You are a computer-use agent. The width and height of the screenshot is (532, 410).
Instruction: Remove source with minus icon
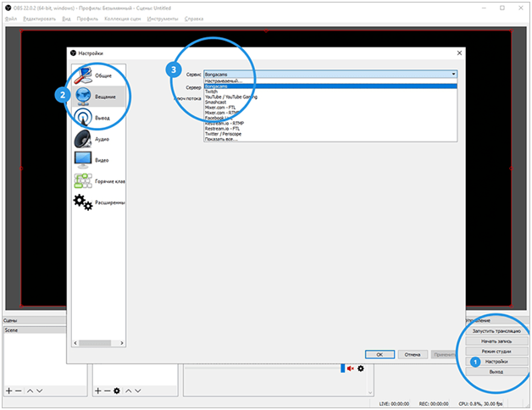pos(108,391)
